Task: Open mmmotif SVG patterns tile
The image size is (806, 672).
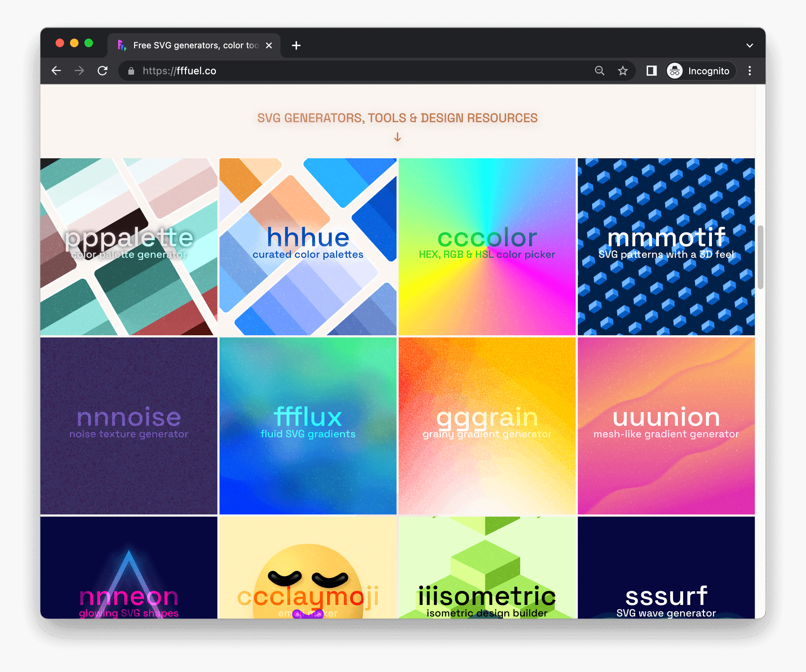Action: click(x=666, y=246)
